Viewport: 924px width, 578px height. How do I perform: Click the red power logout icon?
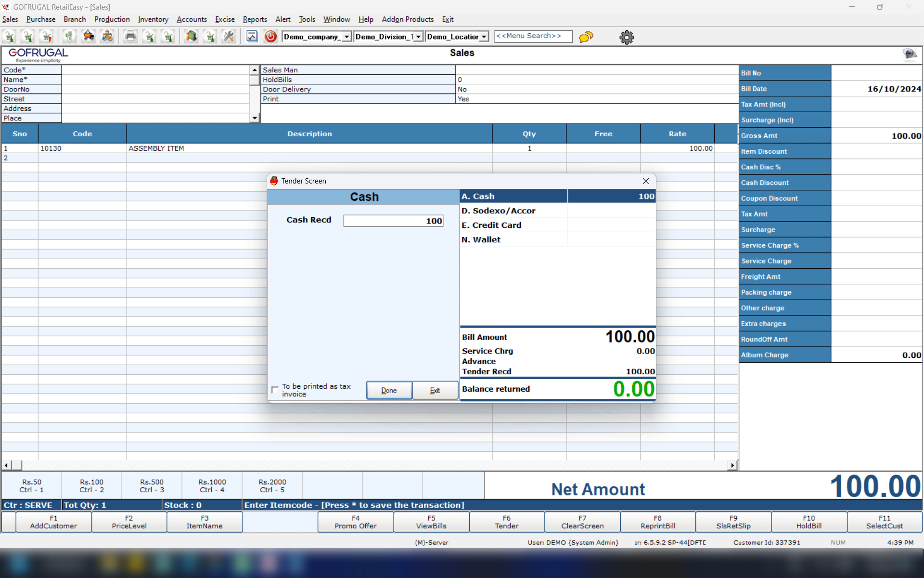[270, 37]
